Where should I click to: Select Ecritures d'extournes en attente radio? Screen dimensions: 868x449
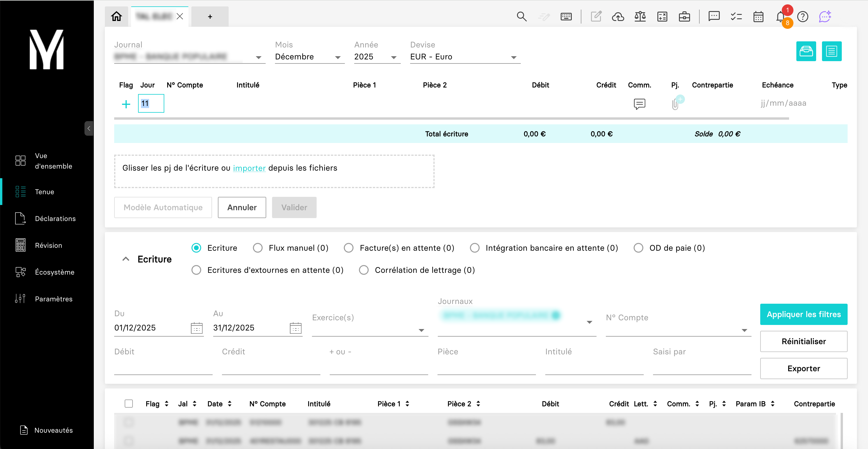point(196,270)
